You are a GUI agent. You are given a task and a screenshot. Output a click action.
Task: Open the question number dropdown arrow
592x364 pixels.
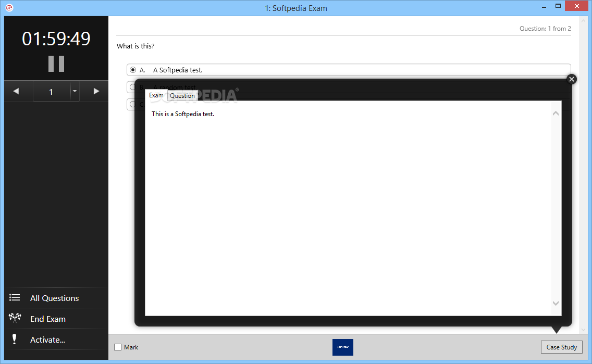pyautogui.click(x=75, y=91)
